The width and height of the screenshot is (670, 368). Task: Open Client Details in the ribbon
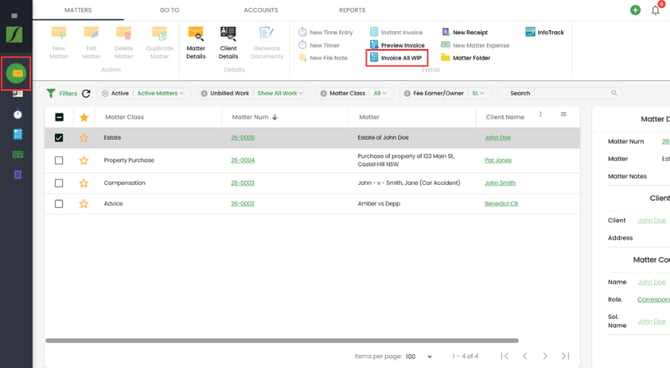pos(228,43)
